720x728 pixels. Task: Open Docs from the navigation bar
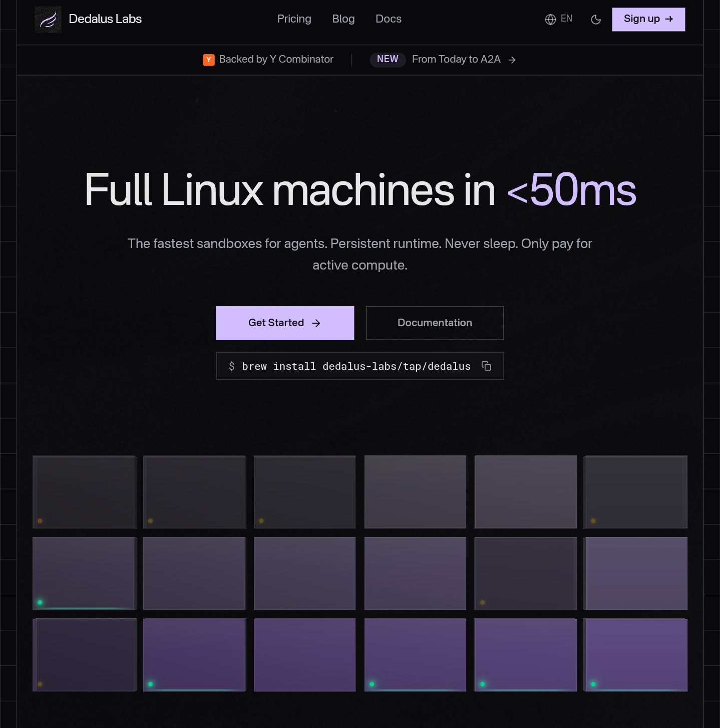coord(388,19)
